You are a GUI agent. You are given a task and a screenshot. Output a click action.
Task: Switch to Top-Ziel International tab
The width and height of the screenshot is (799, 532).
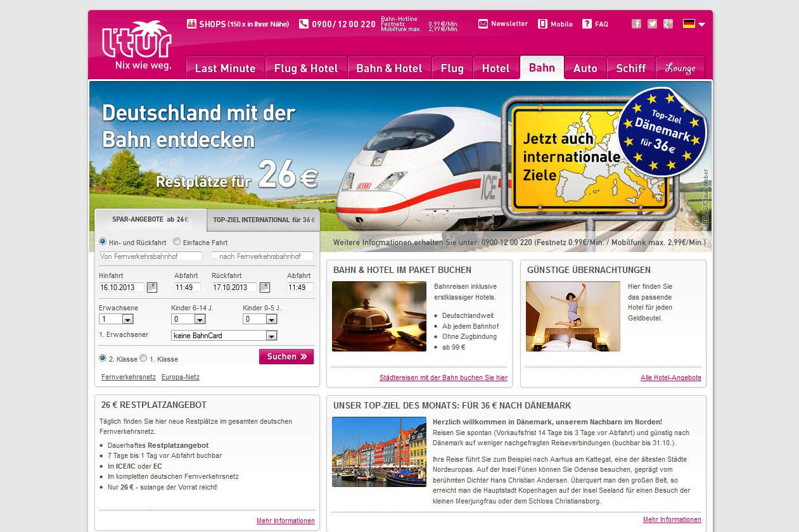(264, 220)
